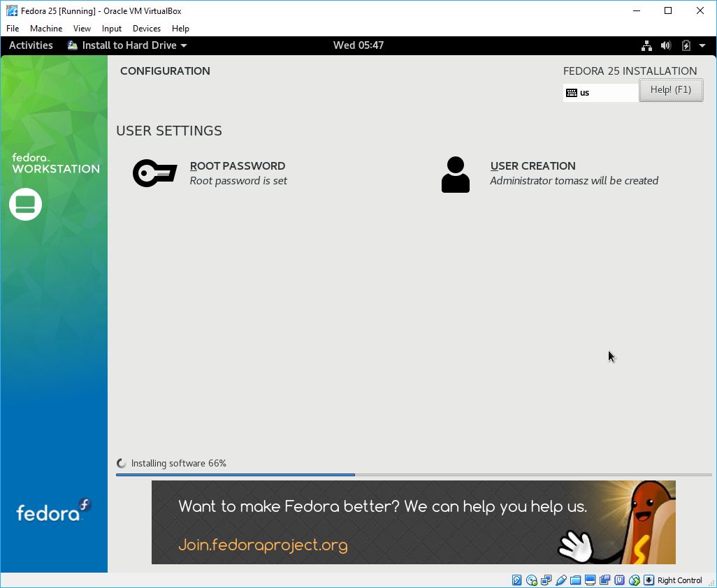Click the Join.fedoraproject.org link in banner
This screenshot has height=588, width=717.
(263, 545)
